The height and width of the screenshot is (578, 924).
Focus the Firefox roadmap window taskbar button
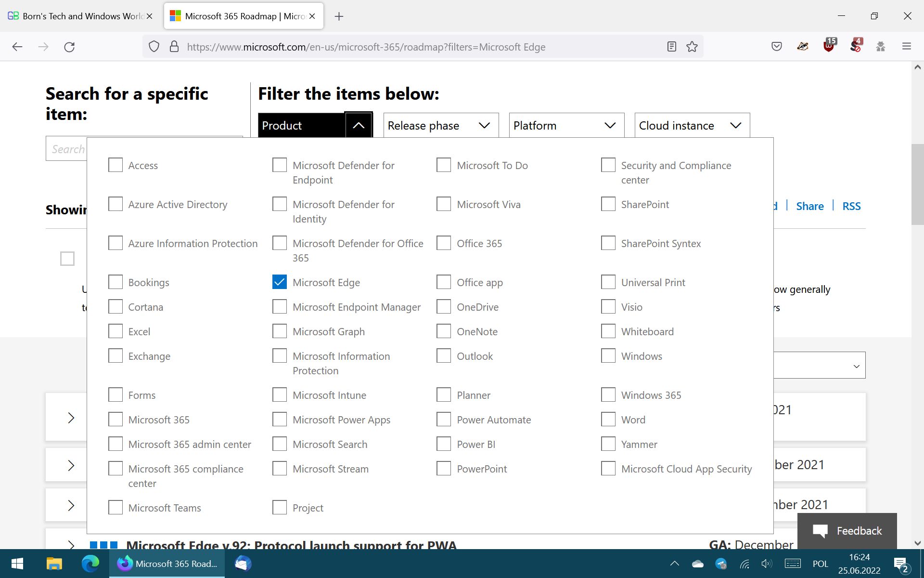click(x=167, y=564)
